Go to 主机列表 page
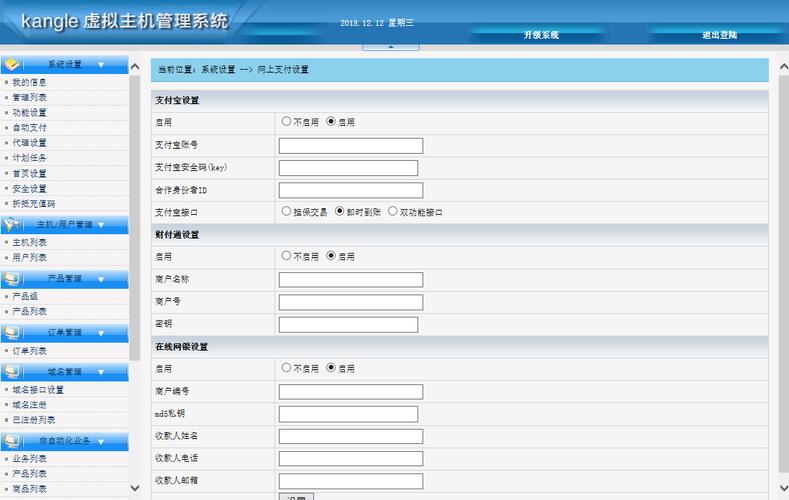The width and height of the screenshot is (789, 500). (x=29, y=242)
